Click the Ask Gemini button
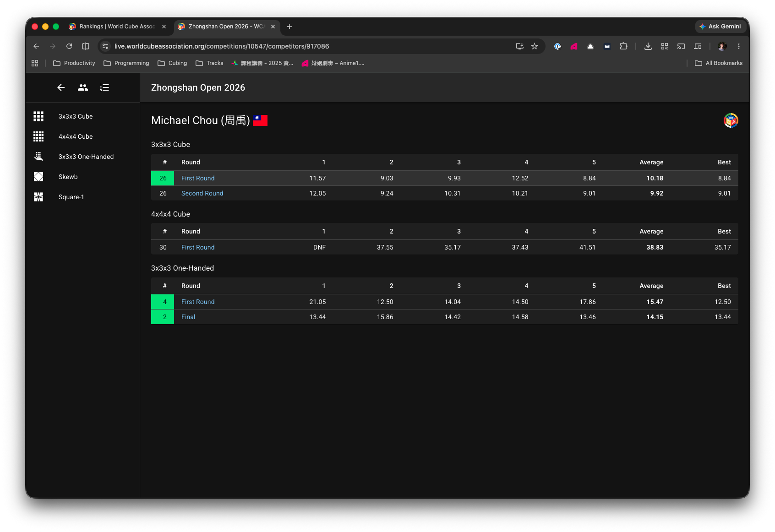 (720, 27)
